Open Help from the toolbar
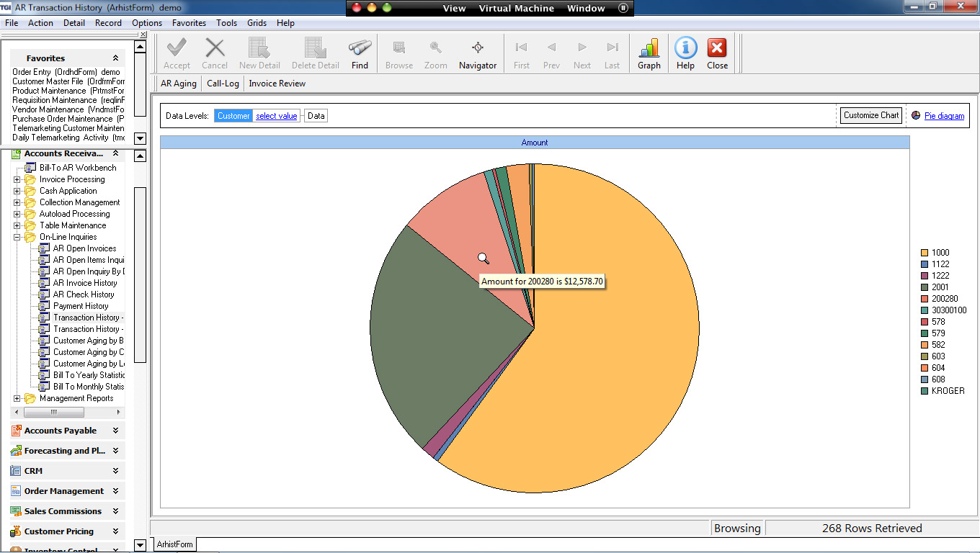Screen dimensions: 980x553 (x=685, y=48)
